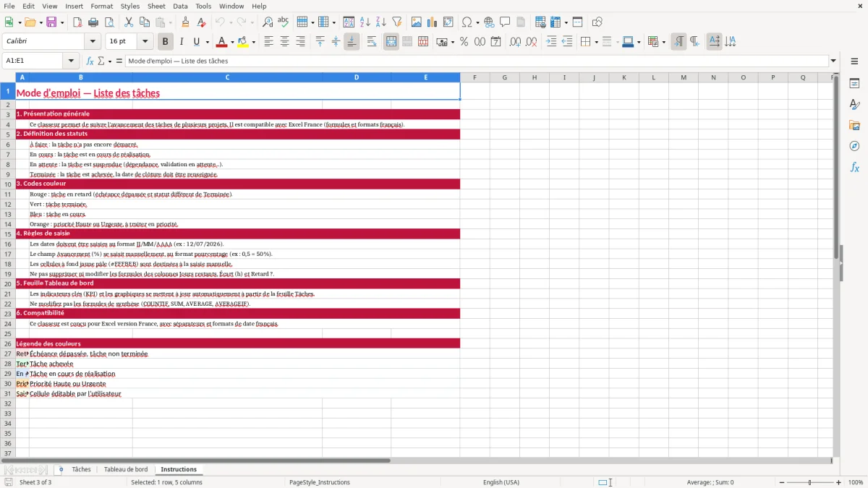868x488 pixels.
Task: Click the Print icon
Action: 93,22
